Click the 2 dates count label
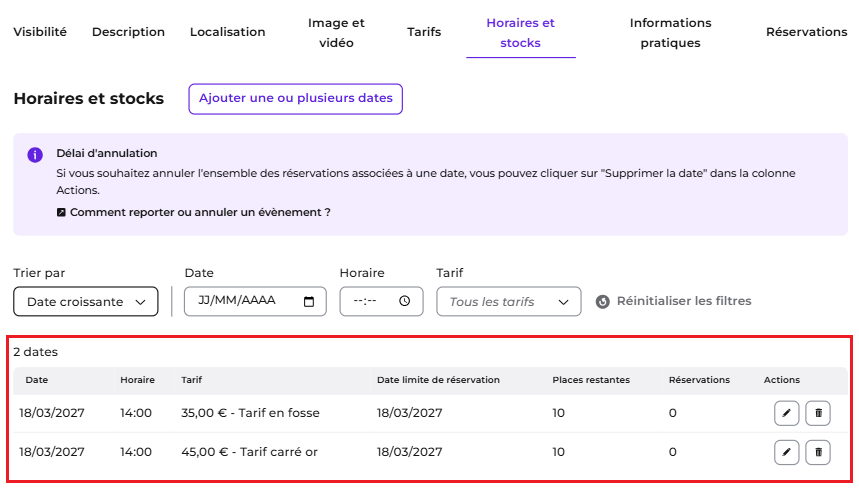The width and height of the screenshot is (859, 495). click(x=36, y=352)
